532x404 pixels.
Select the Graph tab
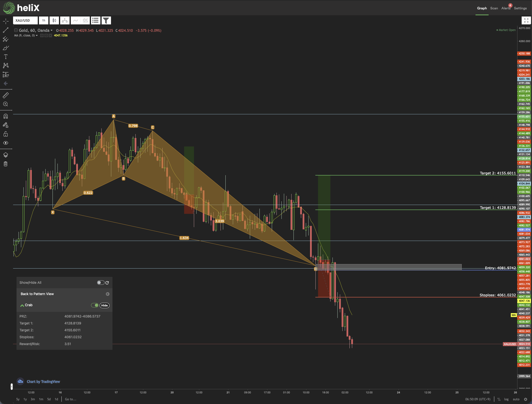[482, 8]
